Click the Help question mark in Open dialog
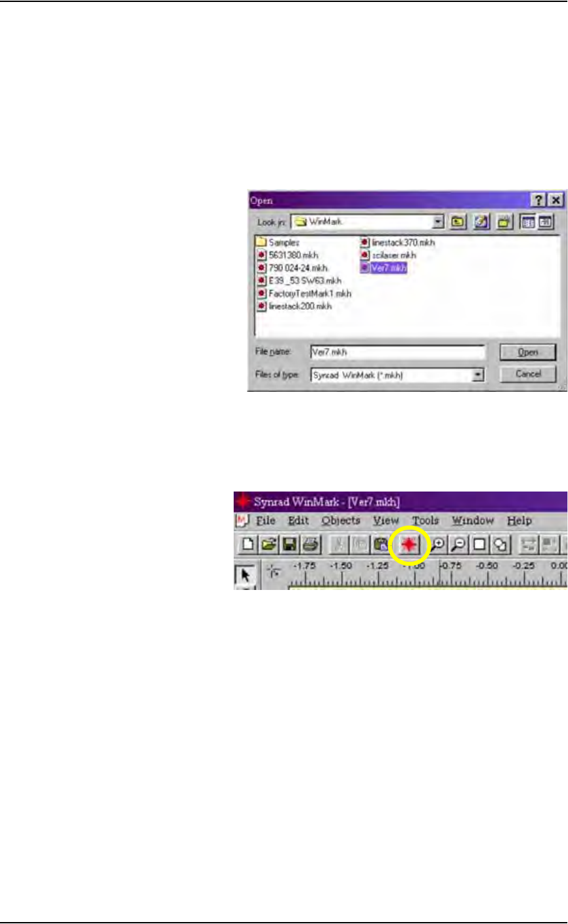 (538, 200)
